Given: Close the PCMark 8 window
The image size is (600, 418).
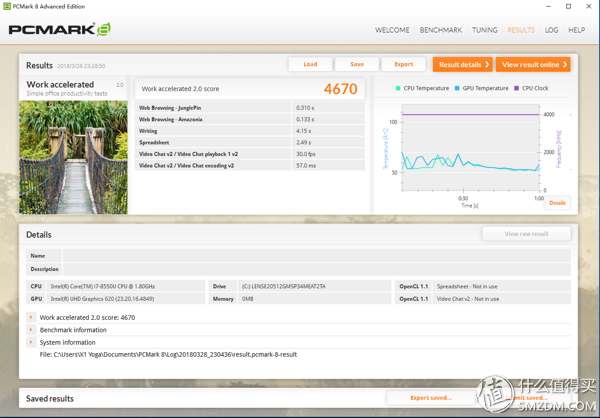Looking at the screenshot, I should (x=589, y=7).
